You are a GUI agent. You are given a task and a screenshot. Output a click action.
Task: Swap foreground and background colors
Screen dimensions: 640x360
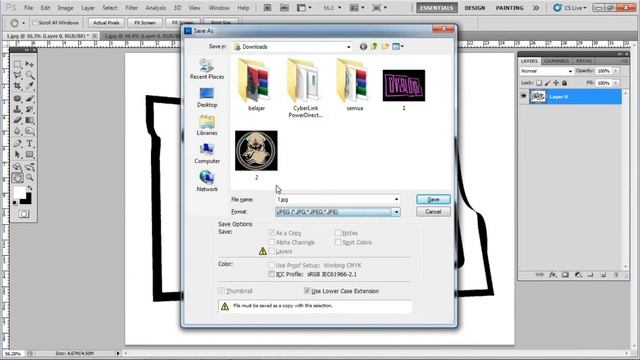coord(29,188)
